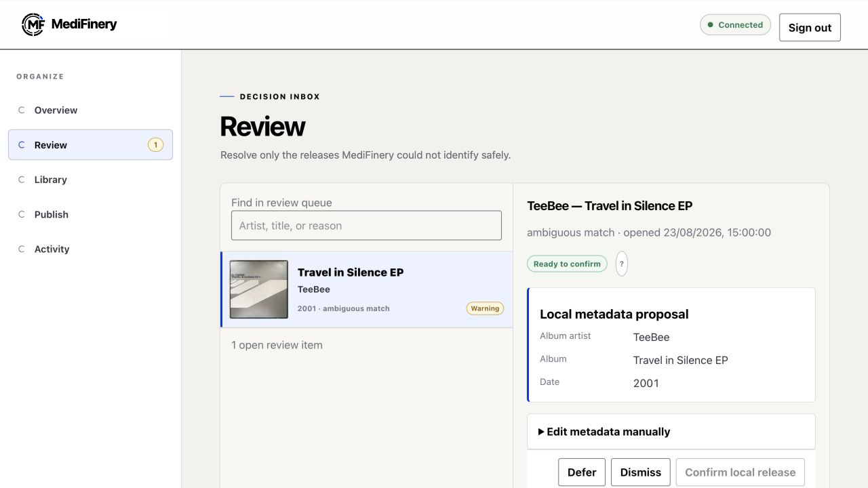
Task: Click the Dismiss button
Action: tap(641, 472)
